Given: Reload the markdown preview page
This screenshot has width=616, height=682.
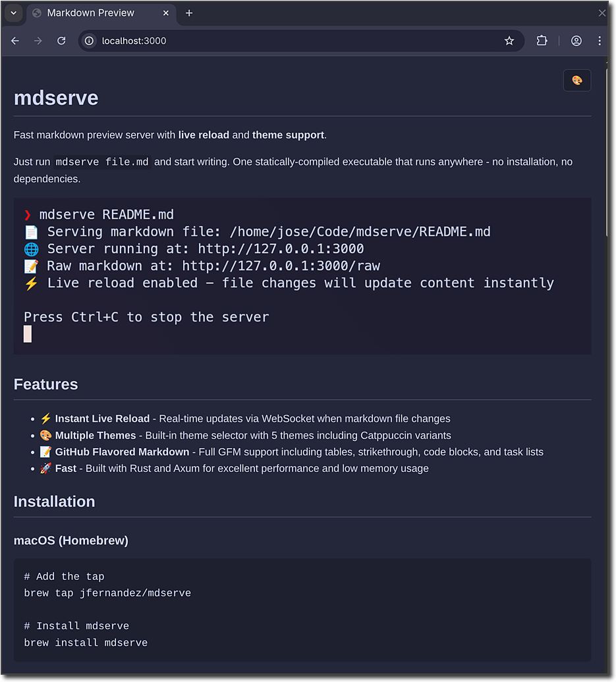Looking at the screenshot, I should 61,40.
